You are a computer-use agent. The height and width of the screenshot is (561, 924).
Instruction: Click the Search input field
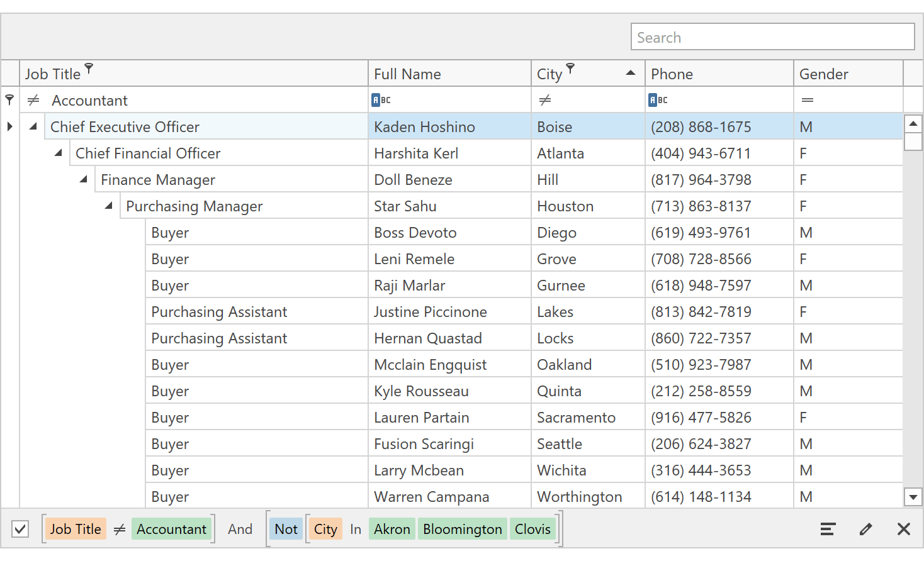tap(772, 36)
